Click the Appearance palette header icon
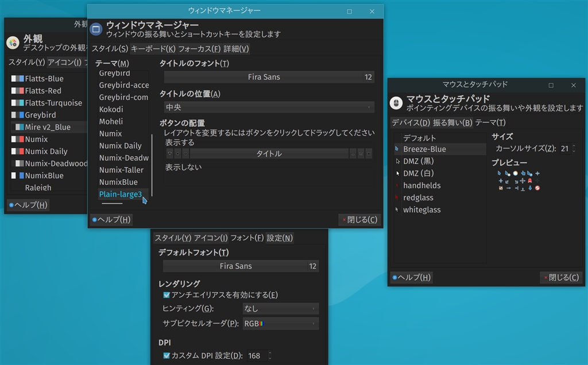This screenshot has height=365, width=588. tap(13, 42)
